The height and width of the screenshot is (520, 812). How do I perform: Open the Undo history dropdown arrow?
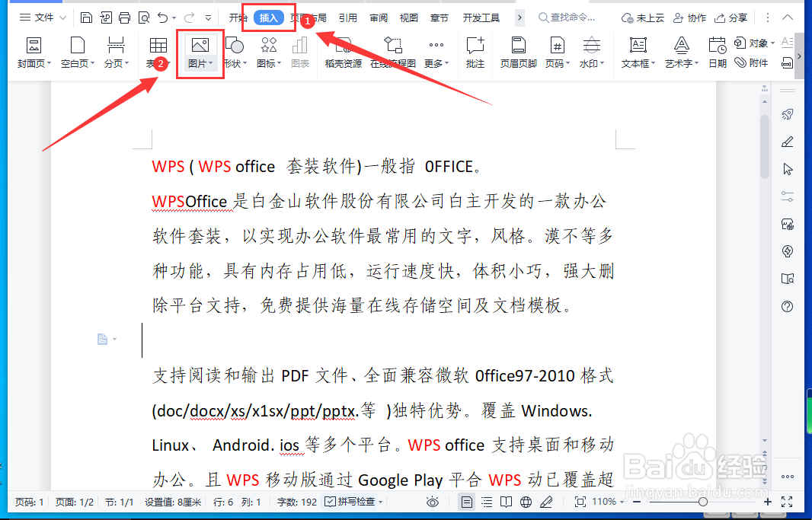[x=174, y=18]
